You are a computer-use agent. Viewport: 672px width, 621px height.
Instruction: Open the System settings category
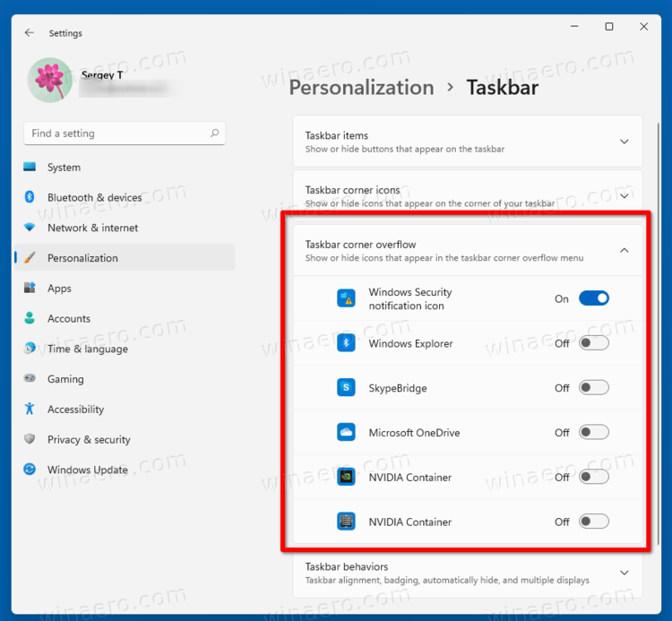pyautogui.click(x=125, y=168)
